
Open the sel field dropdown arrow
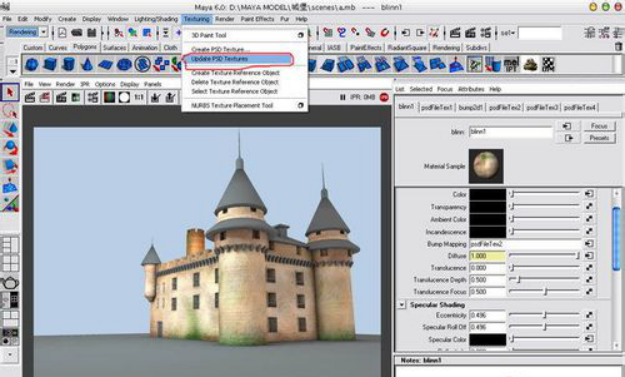pos(513,33)
